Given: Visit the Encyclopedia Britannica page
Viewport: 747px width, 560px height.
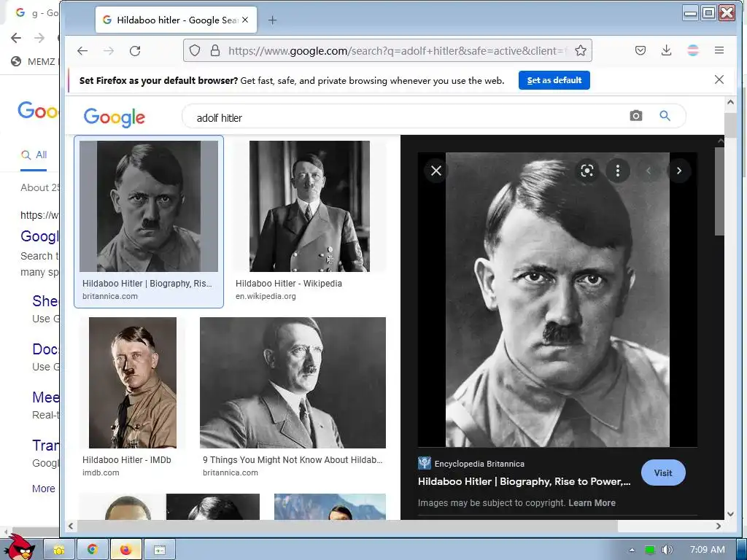Looking at the screenshot, I should pyautogui.click(x=663, y=472).
